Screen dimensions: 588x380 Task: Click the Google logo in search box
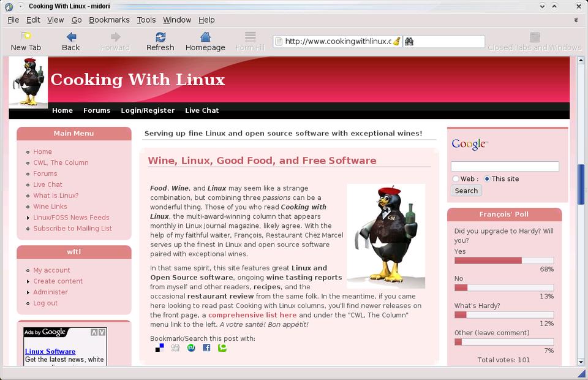click(470, 144)
